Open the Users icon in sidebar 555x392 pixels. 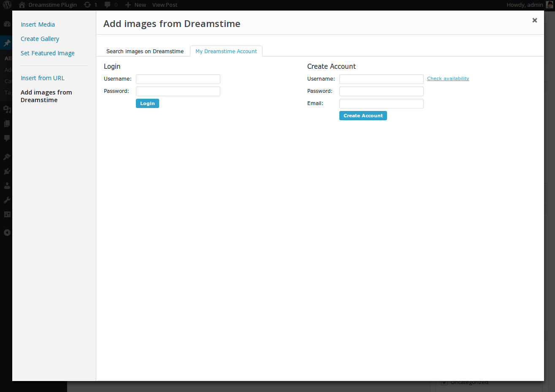click(x=7, y=186)
